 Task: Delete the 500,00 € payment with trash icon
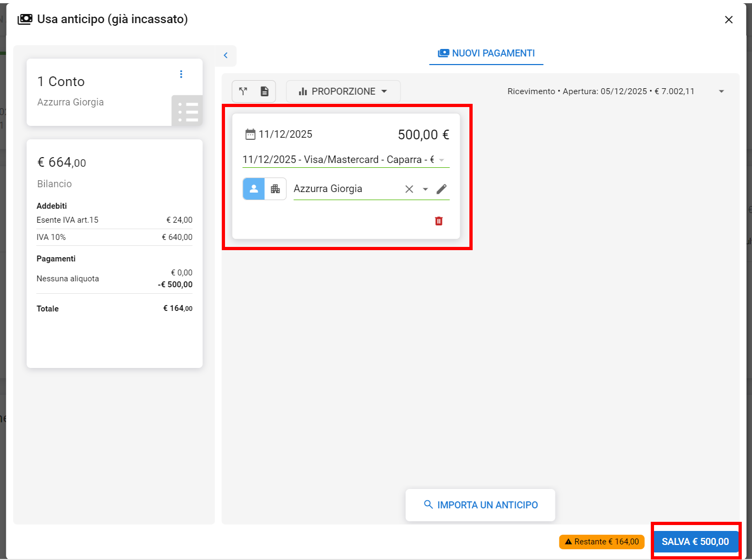pyautogui.click(x=439, y=221)
